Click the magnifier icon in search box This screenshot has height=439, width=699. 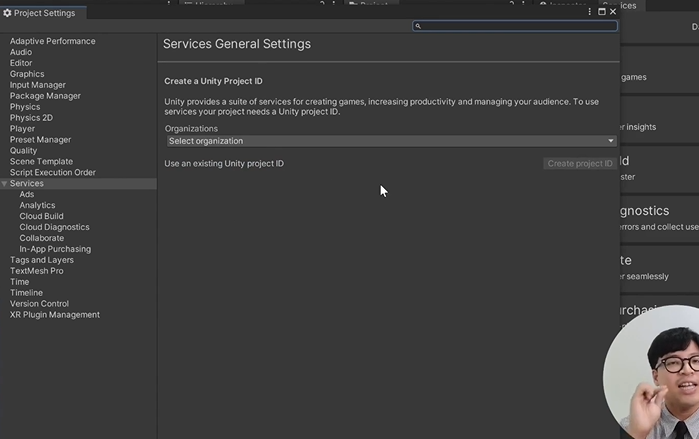(x=418, y=26)
